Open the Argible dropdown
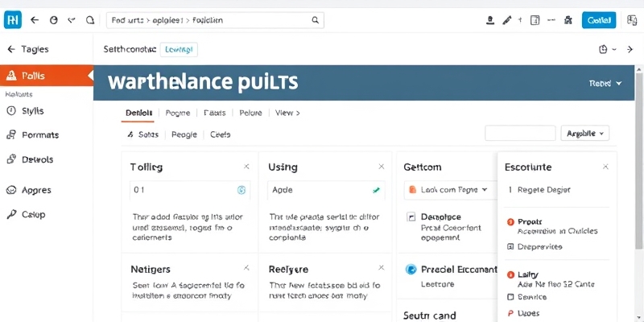This screenshot has height=322, width=644. [585, 134]
